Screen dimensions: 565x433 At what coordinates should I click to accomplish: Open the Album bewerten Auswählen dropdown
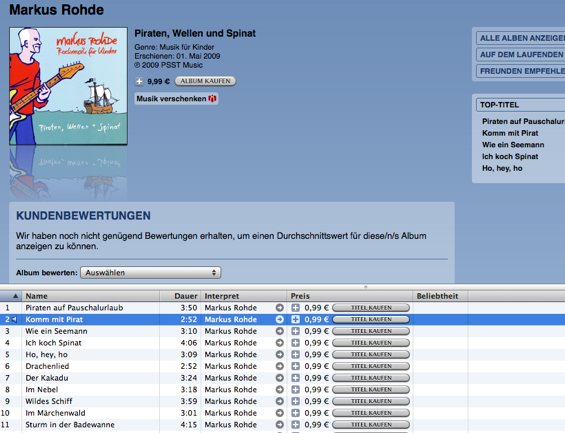pos(151,273)
